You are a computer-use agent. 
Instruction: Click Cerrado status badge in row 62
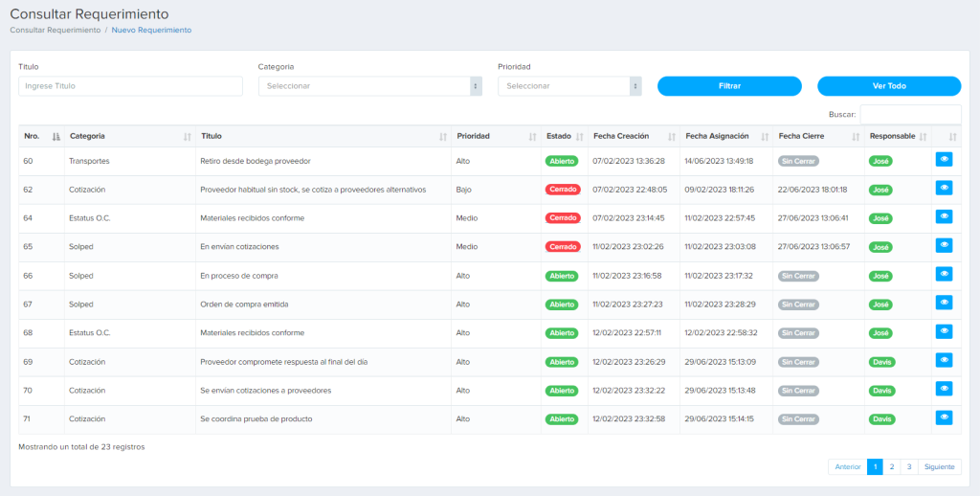click(x=563, y=190)
